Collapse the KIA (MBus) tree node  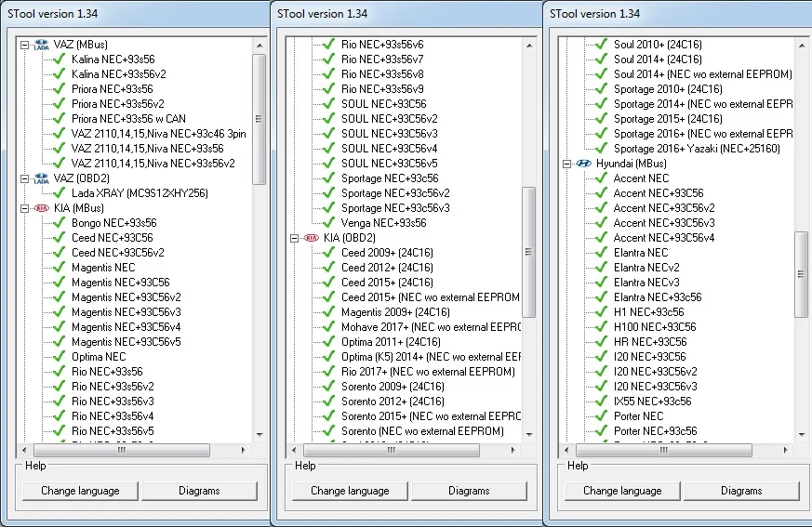tap(24, 208)
